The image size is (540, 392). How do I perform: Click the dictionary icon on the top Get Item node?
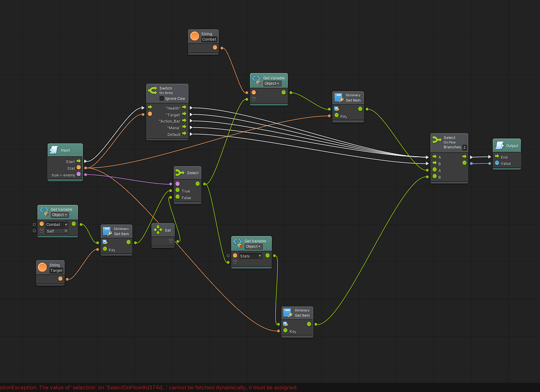[x=338, y=97]
